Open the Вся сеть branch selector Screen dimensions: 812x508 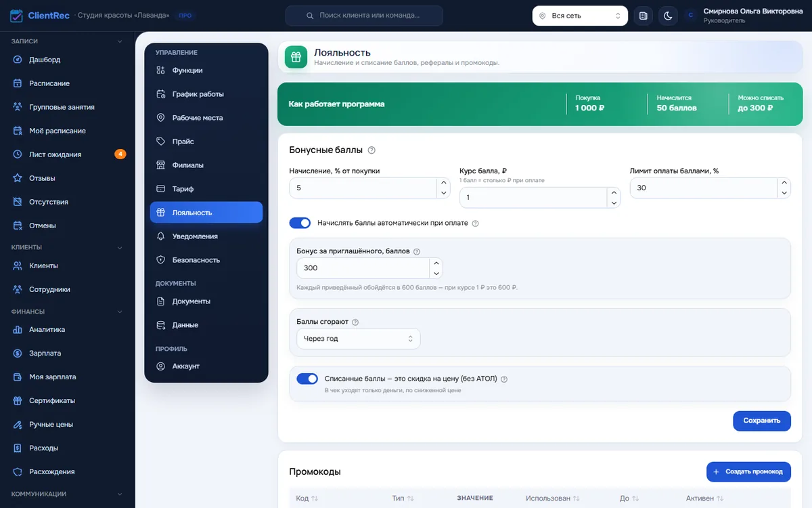(x=580, y=16)
